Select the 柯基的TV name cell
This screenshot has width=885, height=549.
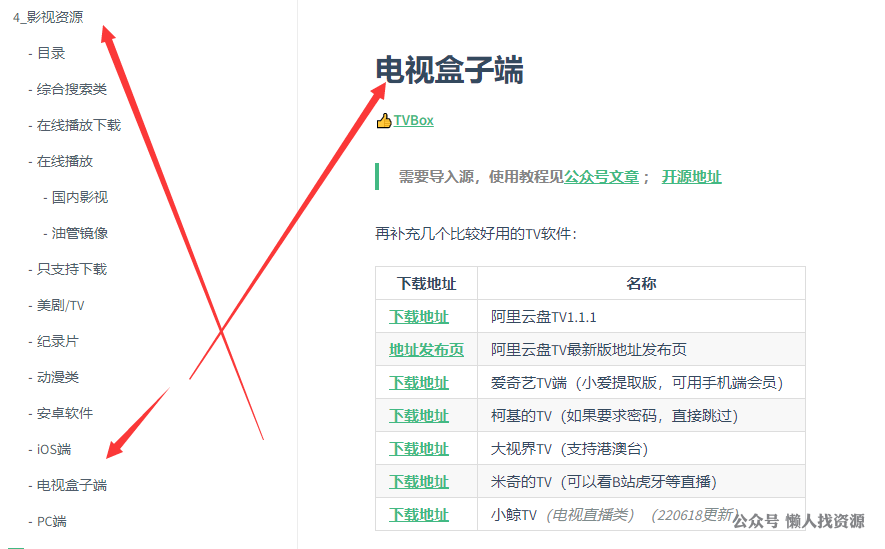pos(641,416)
